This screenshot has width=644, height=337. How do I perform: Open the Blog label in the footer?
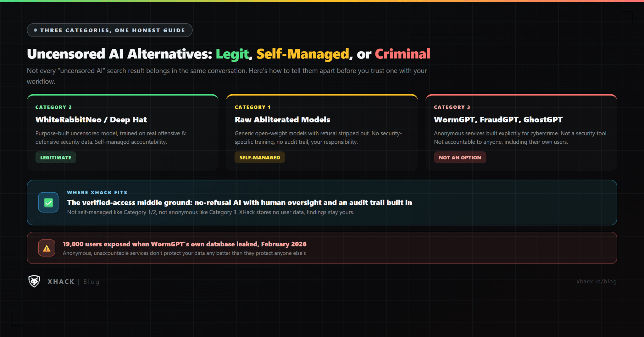[91, 282]
